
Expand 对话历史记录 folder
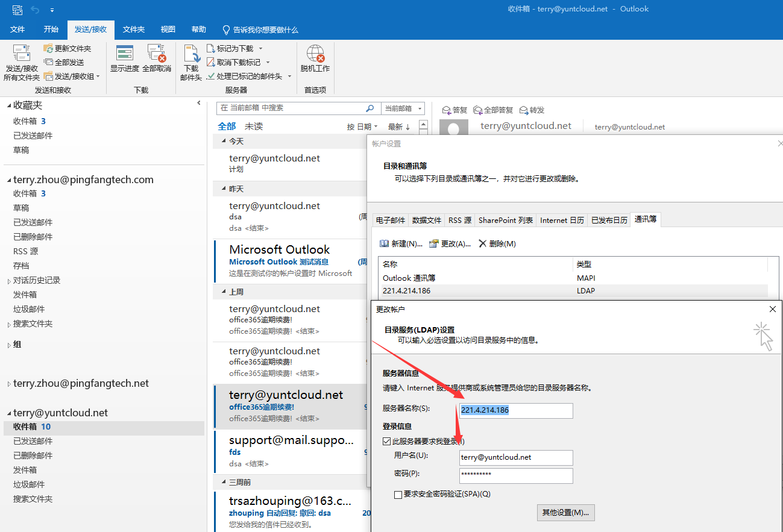9,281
